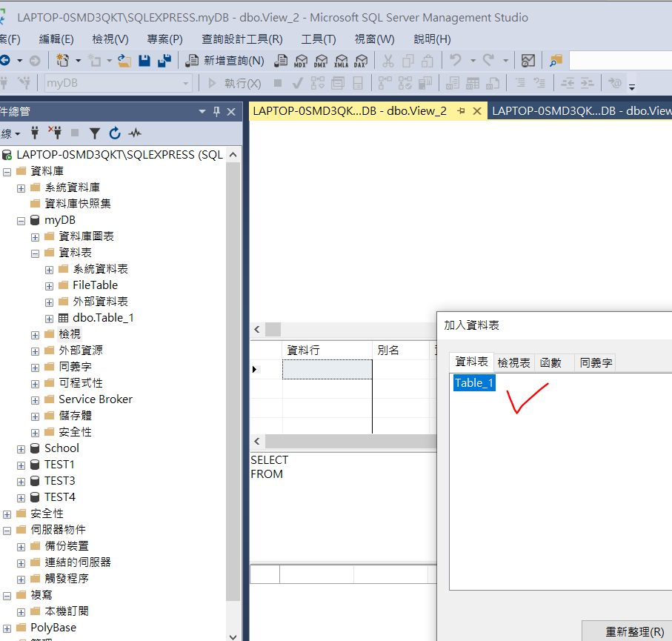Click Object Explorer Disconnect icon
672x641 pixels.
point(54,133)
